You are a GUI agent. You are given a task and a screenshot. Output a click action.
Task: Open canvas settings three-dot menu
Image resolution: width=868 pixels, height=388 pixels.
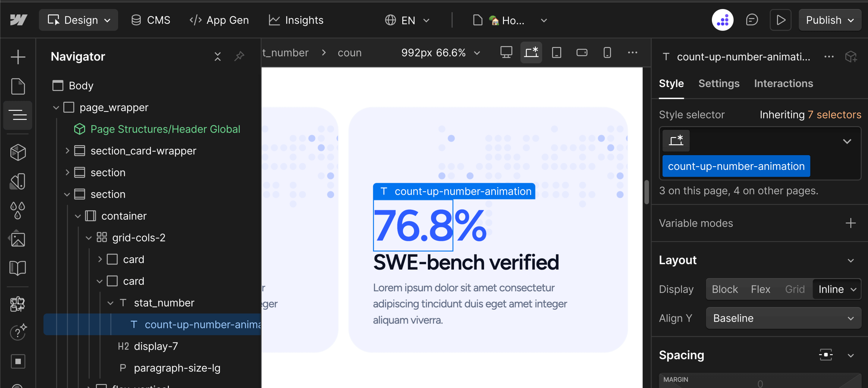(x=633, y=52)
